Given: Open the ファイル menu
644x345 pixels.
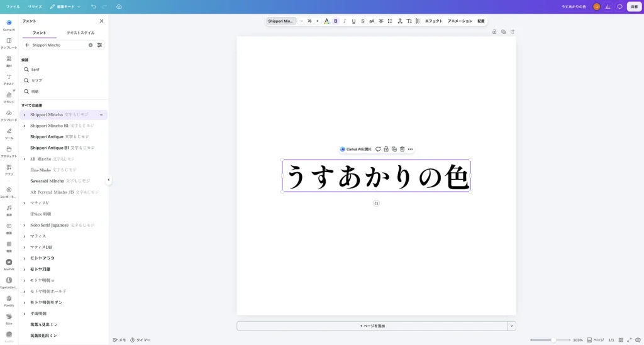Looking at the screenshot, I should tap(13, 6).
